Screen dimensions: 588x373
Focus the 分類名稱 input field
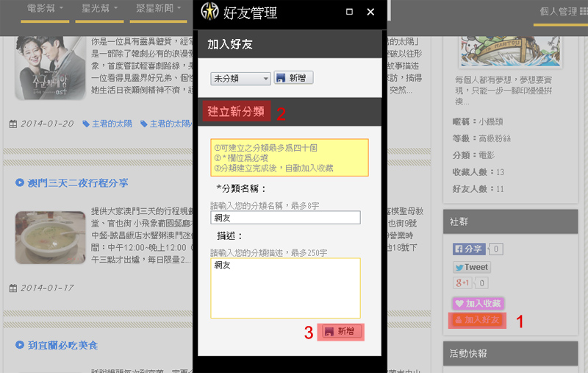(x=285, y=217)
